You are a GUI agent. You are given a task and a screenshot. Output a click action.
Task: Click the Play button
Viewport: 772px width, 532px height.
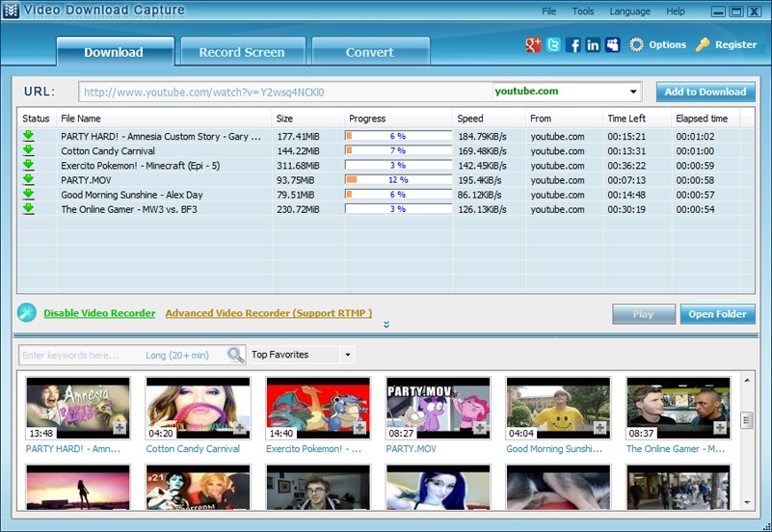[644, 314]
